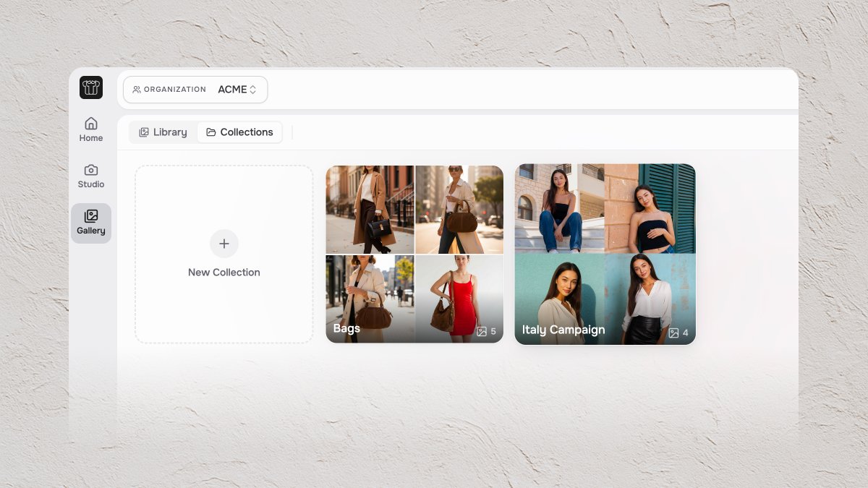Open Italy Campaign thumbnail with beige blouse on teal wall
The image size is (868, 488).
(559, 299)
